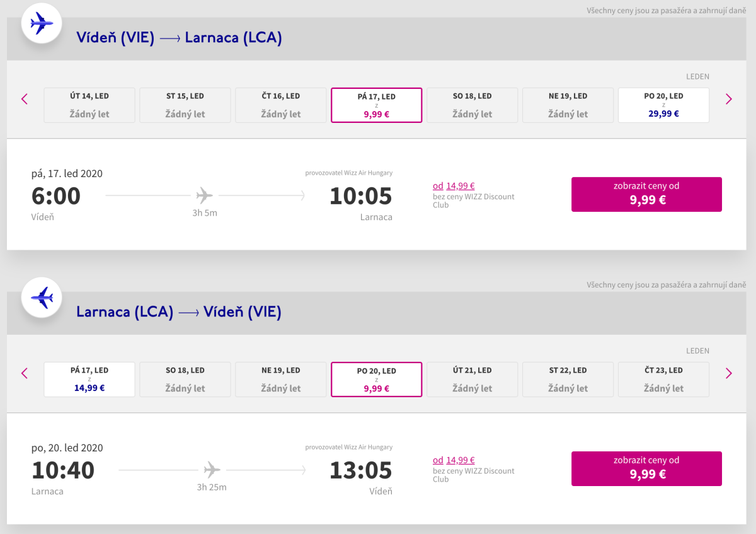Click the outbound flight airplane icon
Screen dimensions: 756x534
(x=42, y=24)
